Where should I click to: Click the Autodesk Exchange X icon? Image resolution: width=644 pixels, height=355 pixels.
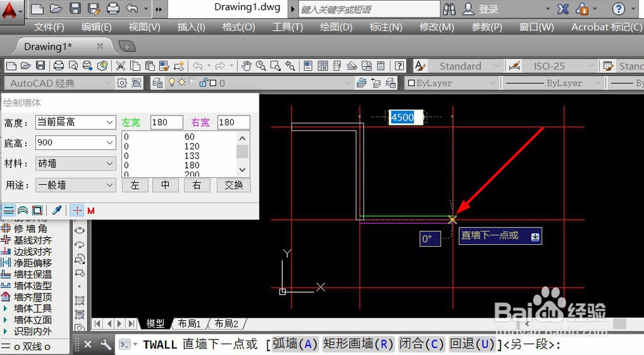coord(563,9)
